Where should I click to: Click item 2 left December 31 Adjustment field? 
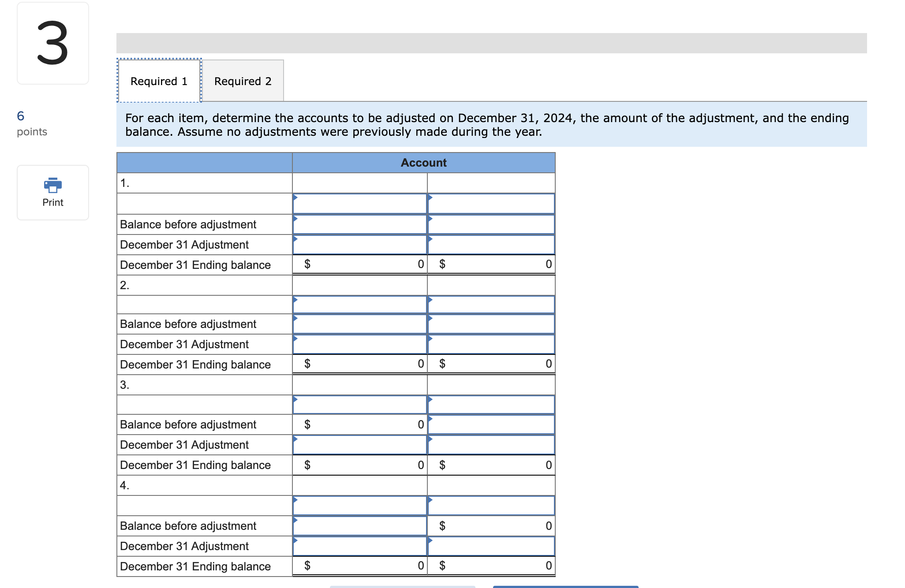click(359, 344)
